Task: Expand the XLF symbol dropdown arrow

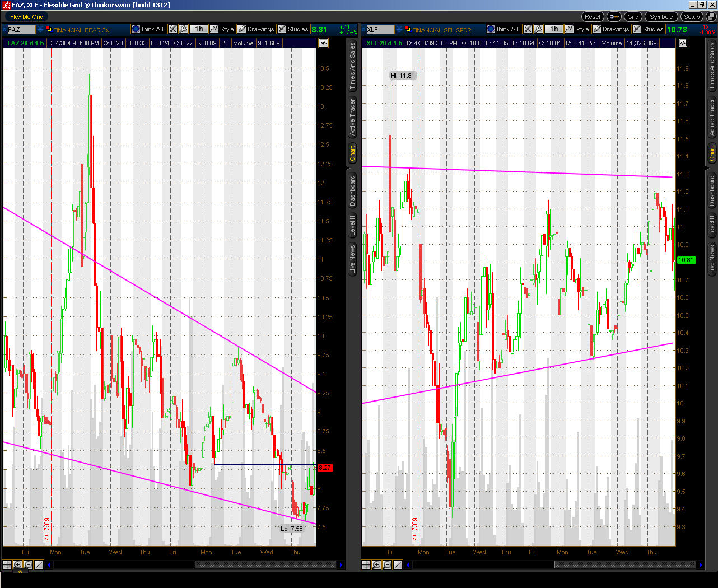Action: pos(399,30)
